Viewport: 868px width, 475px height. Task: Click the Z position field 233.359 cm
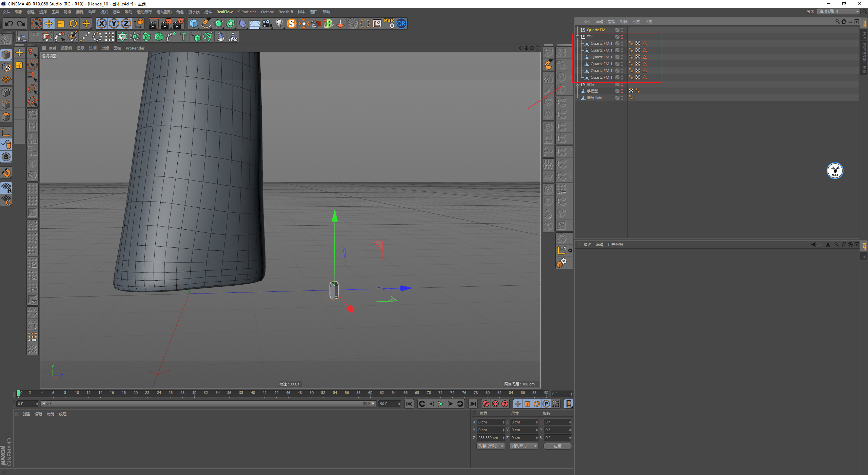pyautogui.click(x=489, y=438)
